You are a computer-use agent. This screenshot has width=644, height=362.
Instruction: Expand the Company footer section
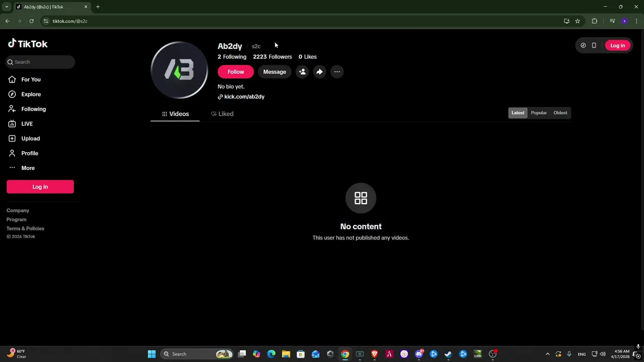pos(18,211)
